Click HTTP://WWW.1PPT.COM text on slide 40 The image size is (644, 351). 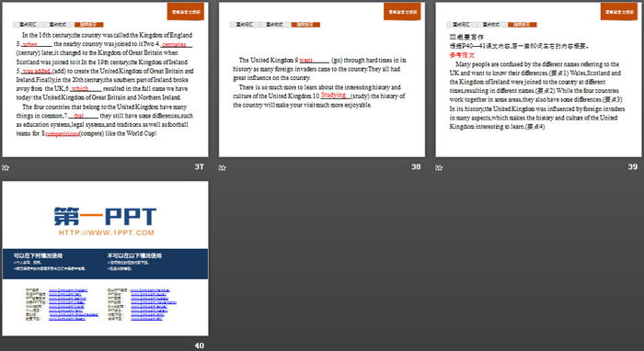pos(107,232)
